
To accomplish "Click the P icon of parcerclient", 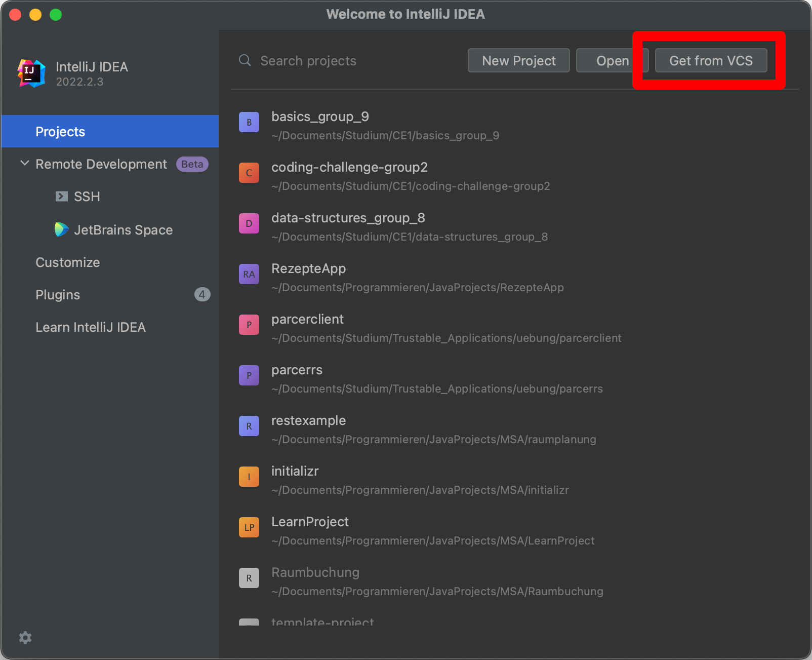I will (x=249, y=325).
